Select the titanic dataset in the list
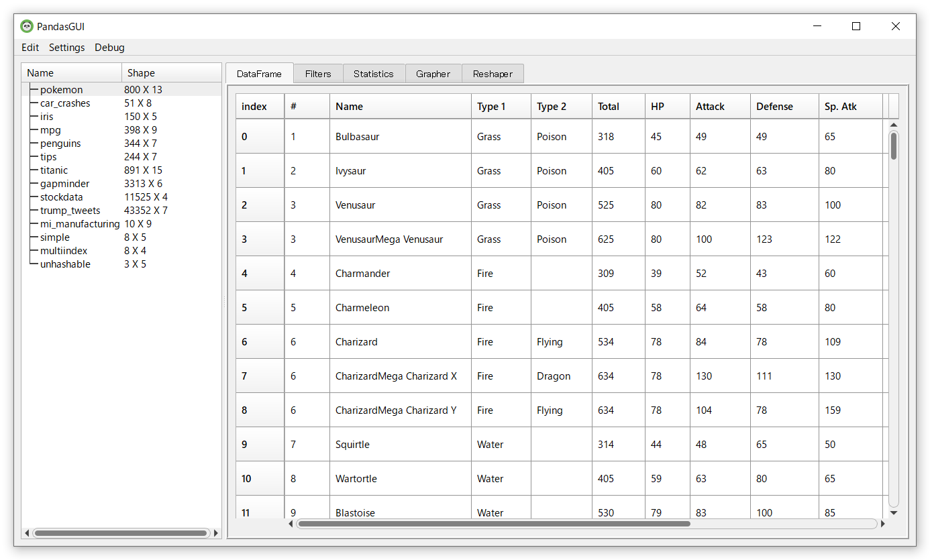 (54, 170)
